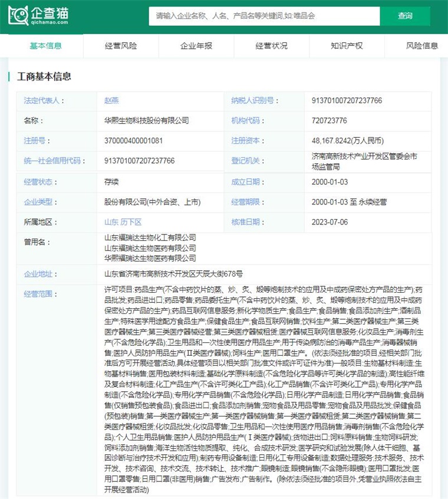The height and width of the screenshot is (499, 448).
Task: Open the 经营状况 tab
Action: [271, 46]
